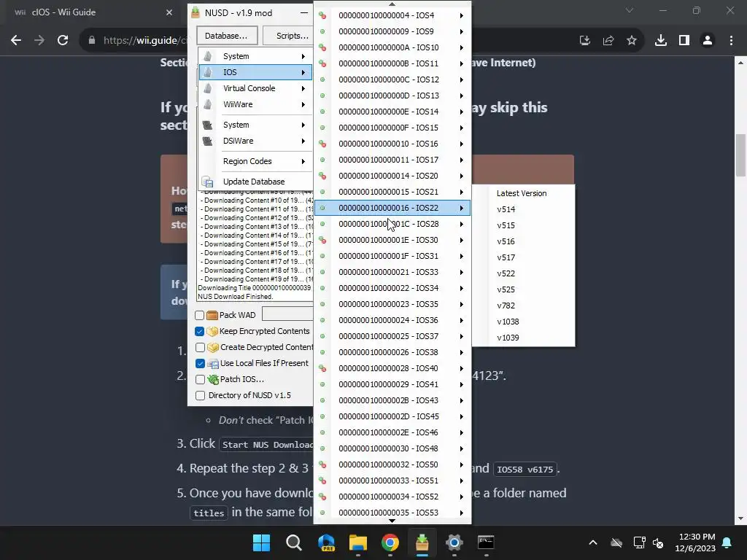Open the Chrome profile icon

coord(708,41)
